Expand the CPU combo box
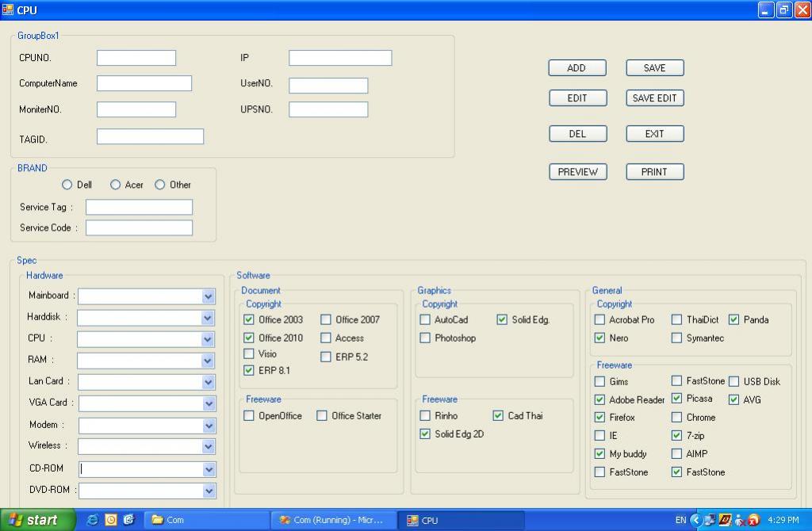The image size is (812, 531). point(208,339)
